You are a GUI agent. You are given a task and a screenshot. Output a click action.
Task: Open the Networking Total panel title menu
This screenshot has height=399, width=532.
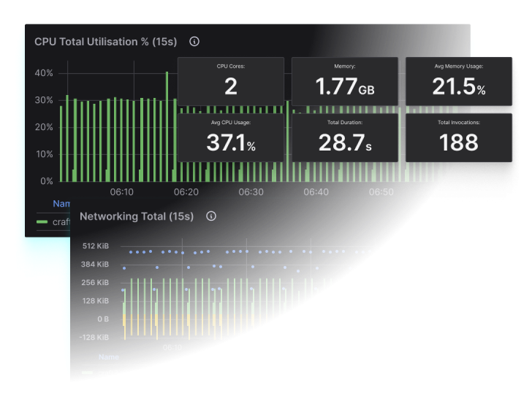[137, 216]
